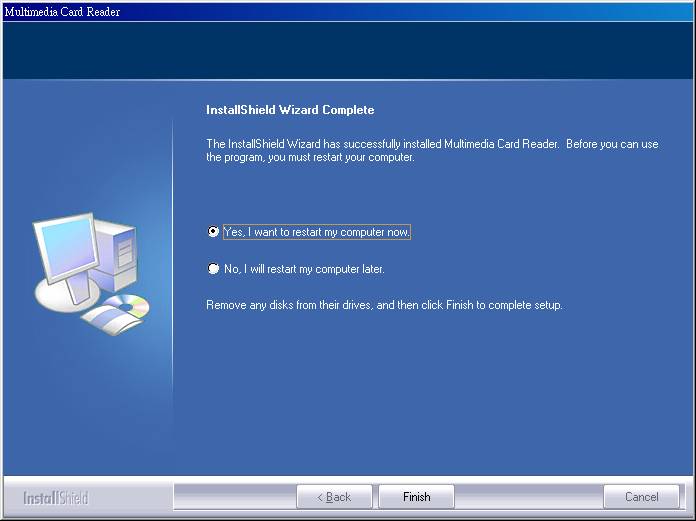The height and width of the screenshot is (521, 696).
Task: Select the 'Yes, restart now' radio button
Action: point(213,231)
